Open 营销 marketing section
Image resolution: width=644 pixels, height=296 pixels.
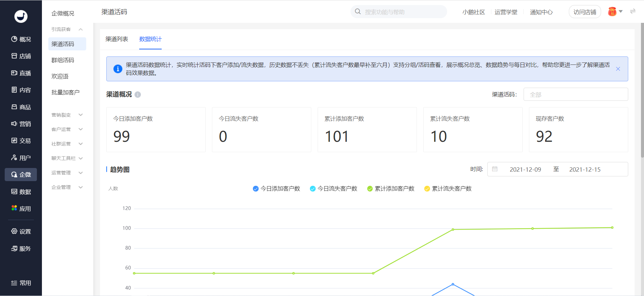(x=21, y=124)
